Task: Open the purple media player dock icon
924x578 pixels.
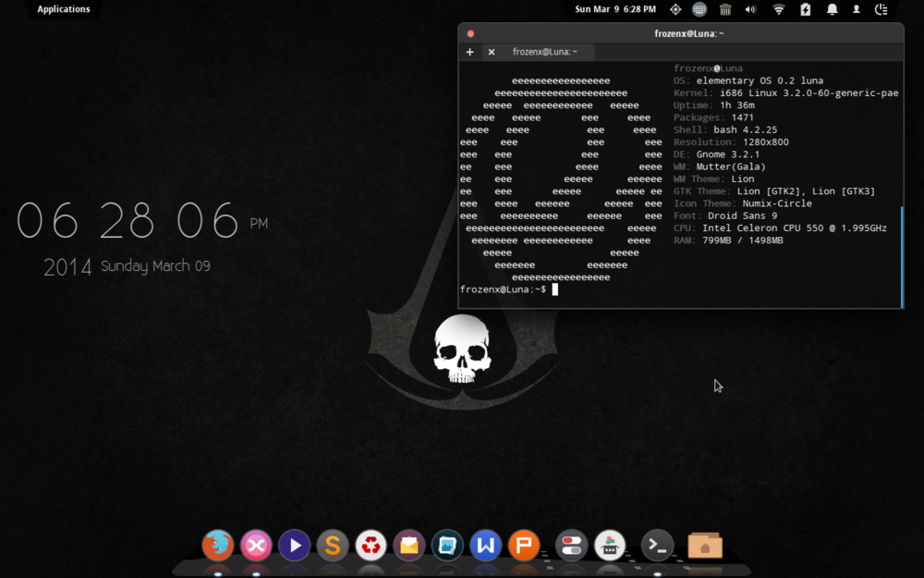Action: 294,546
